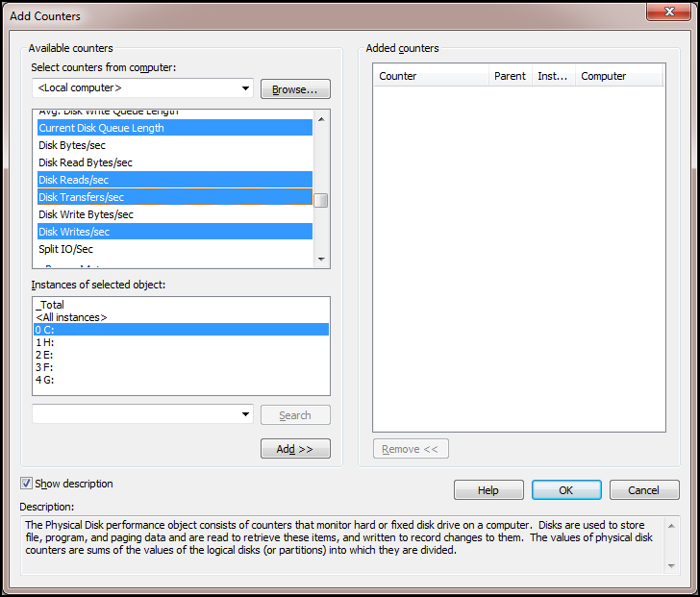Image resolution: width=700 pixels, height=597 pixels.
Task: Select Disk Read Bytes/sec counter
Action: [85, 162]
